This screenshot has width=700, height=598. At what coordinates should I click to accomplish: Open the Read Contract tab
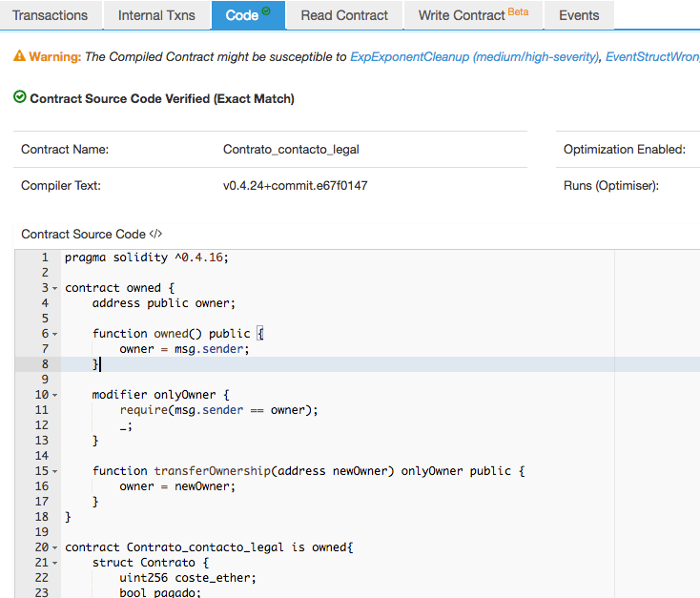tap(344, 15)
